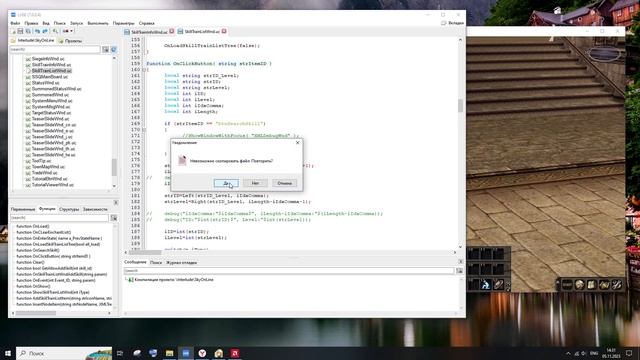
Task: Open the Вид menu
Action: (46, 23)
